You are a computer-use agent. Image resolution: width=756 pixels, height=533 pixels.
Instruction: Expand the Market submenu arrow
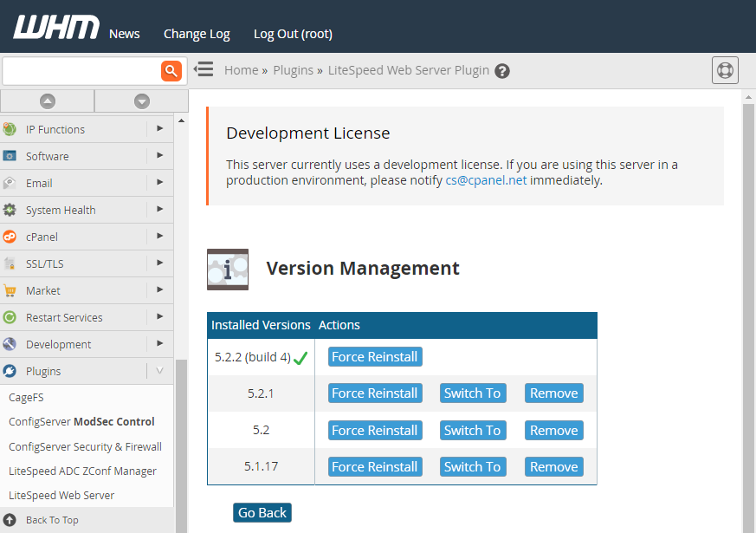(160, 289)
